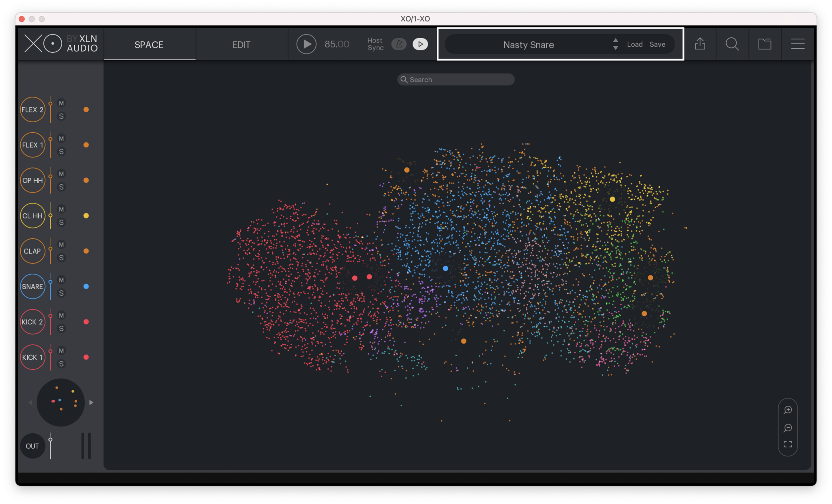Load a preset with the Load button
Screen dimensions: 832x504
coord(635,44)
